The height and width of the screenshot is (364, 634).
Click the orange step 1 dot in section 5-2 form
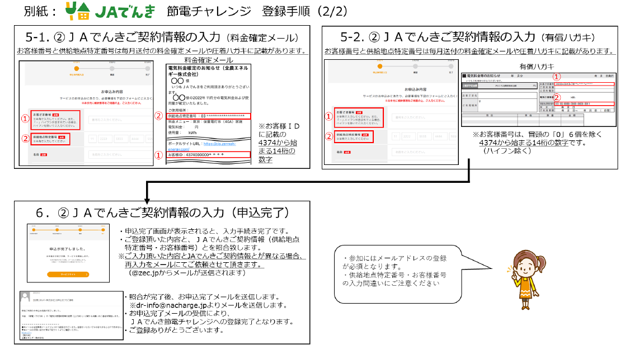(x=380, y=67)
